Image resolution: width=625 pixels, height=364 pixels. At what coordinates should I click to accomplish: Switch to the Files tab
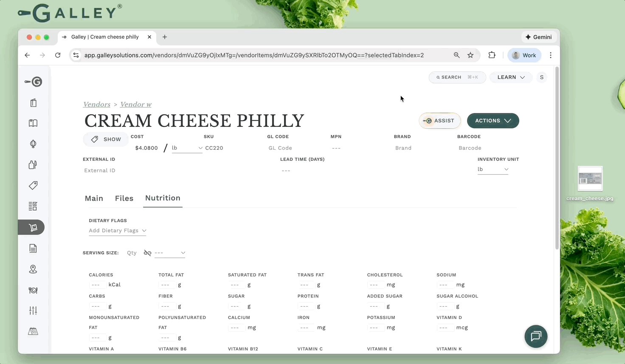coord(124,199)
